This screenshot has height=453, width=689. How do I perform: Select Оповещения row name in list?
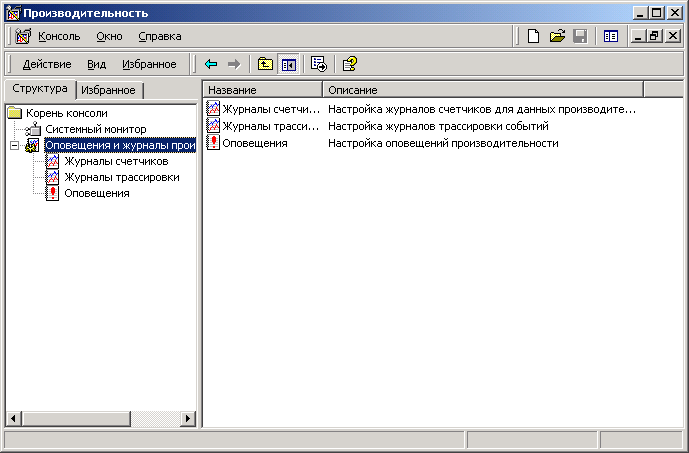tap(255, 143)
